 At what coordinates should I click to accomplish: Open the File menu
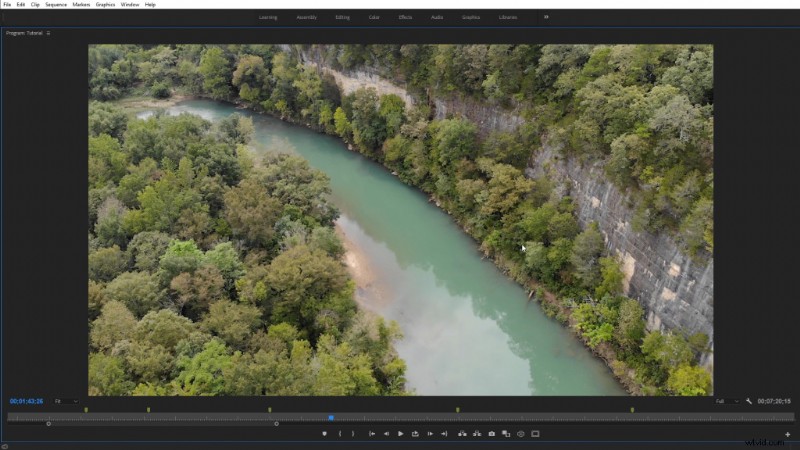click(x=7, y=5)
